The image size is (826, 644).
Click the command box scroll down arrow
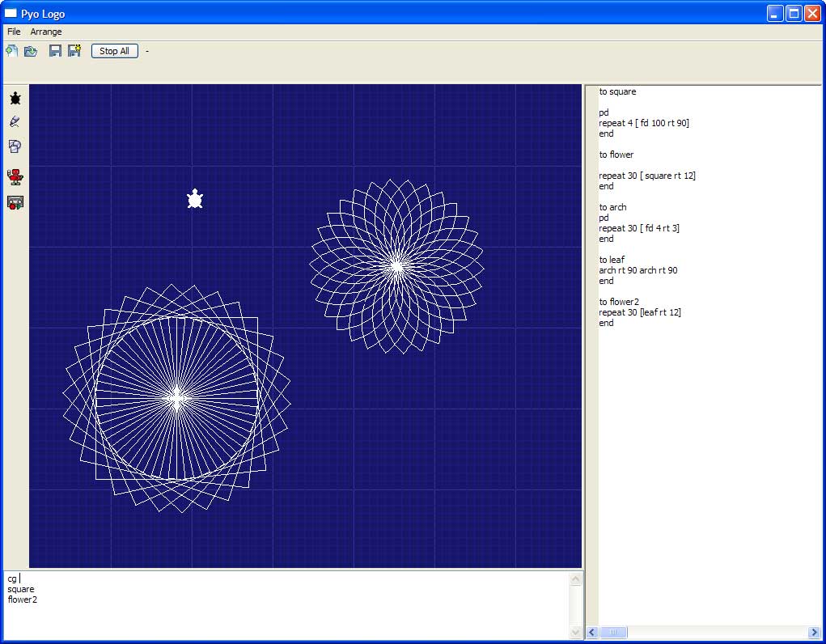575,632
